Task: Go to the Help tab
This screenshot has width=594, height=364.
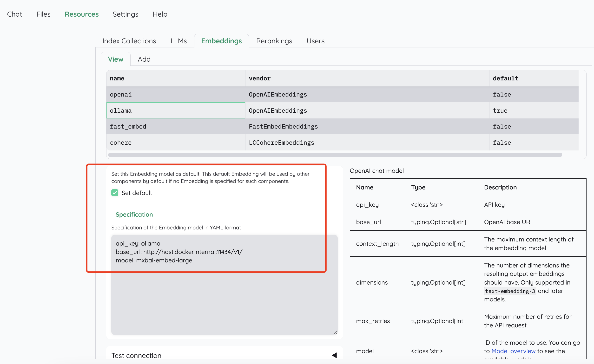Action: pyautogui.click(x=160, y=14)
